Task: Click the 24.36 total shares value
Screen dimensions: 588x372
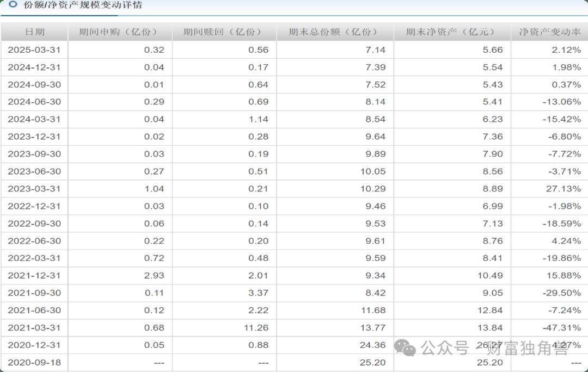Action: 373,345
